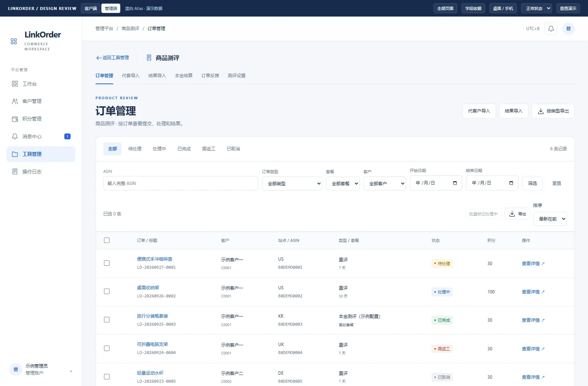Switch to the 结果导入 tab

point(157,76)
